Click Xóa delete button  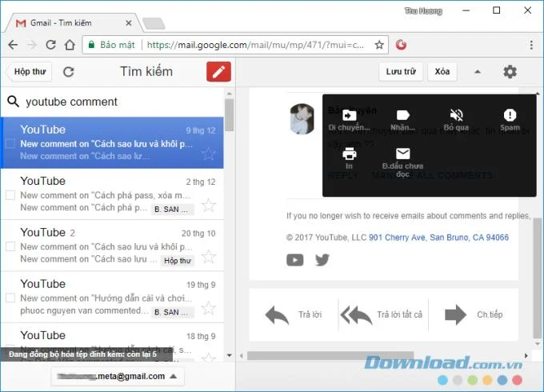[x=442, y=72]
